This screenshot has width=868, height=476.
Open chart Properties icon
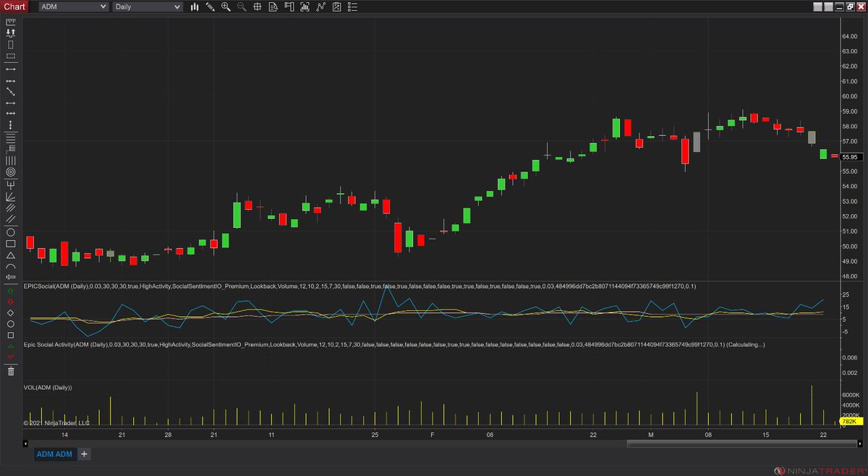click(337, 7)
